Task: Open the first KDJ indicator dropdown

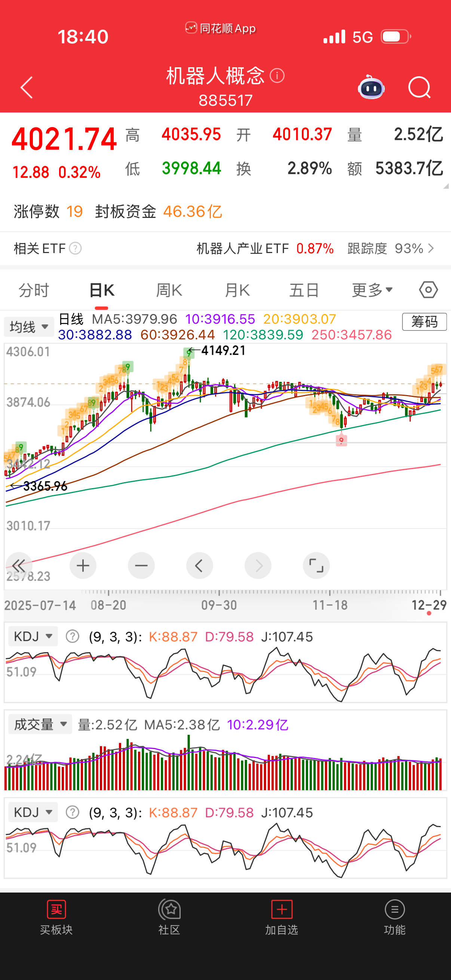Action: (x=33, y=636)
